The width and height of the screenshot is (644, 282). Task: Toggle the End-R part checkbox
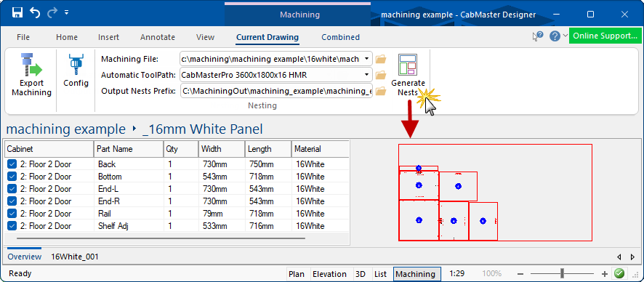12,201
